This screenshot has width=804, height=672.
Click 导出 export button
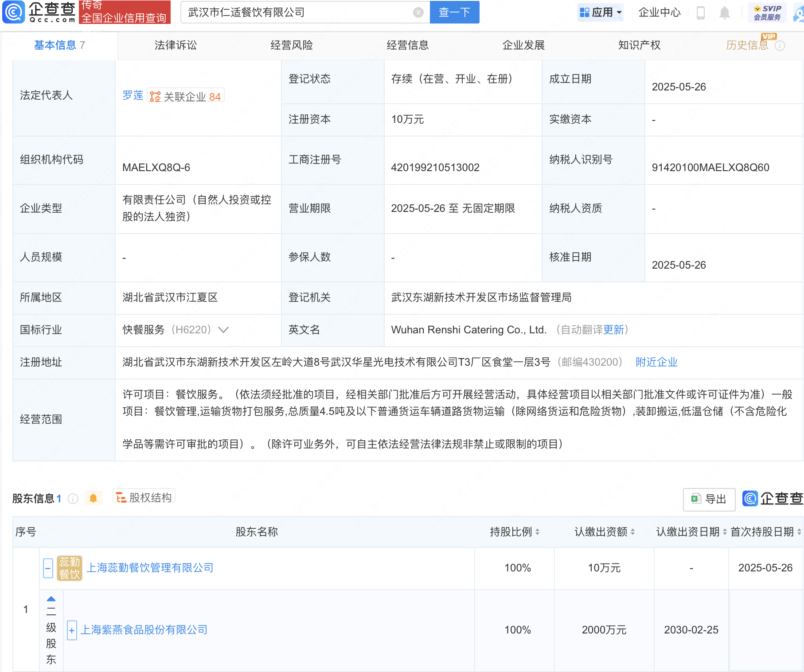[x=709, y=499]
